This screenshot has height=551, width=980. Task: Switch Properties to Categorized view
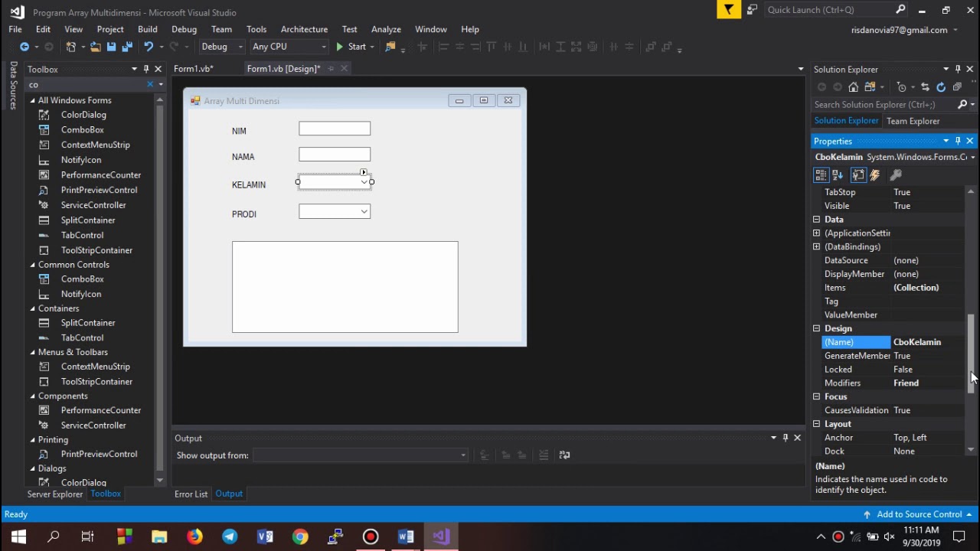[x=822, y=175]
